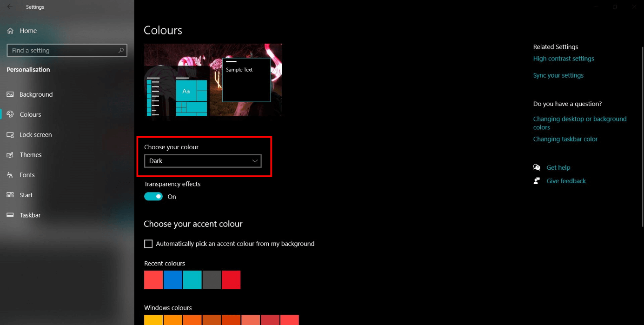Open Taskbar settings
This screenshot has width=644, height=325.
[x=29, y=215]
